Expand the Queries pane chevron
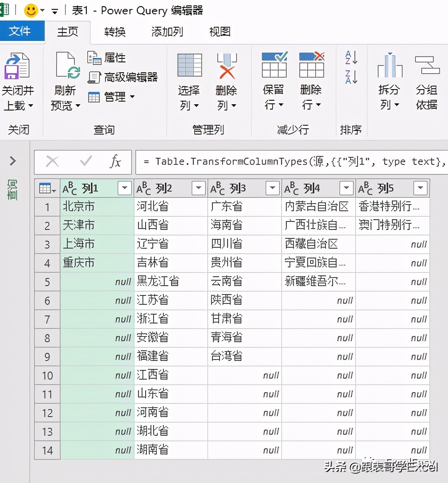 click(x=12, y=161)
